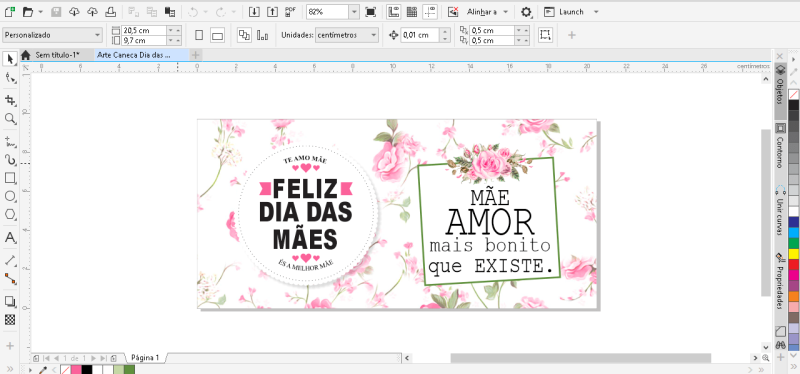Select the Polygon tool
Image resolution: width=800 pixels, height=374 pixels.
10,215
